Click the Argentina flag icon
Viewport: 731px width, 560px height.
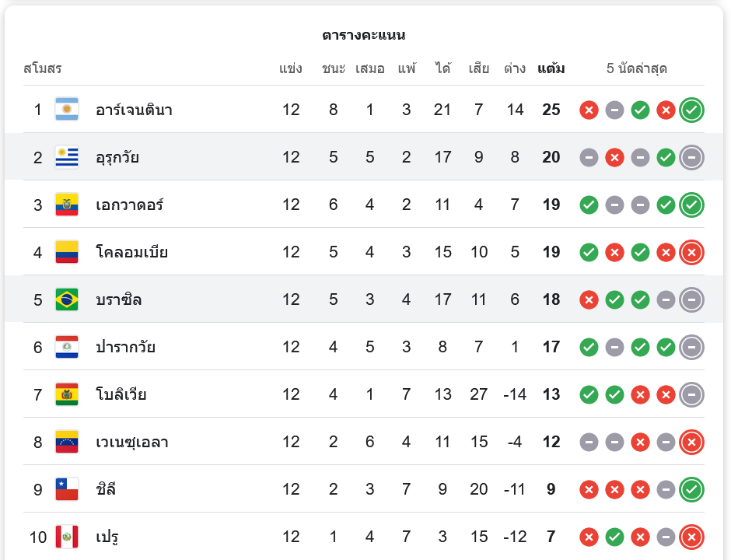[x=67, y=110]
